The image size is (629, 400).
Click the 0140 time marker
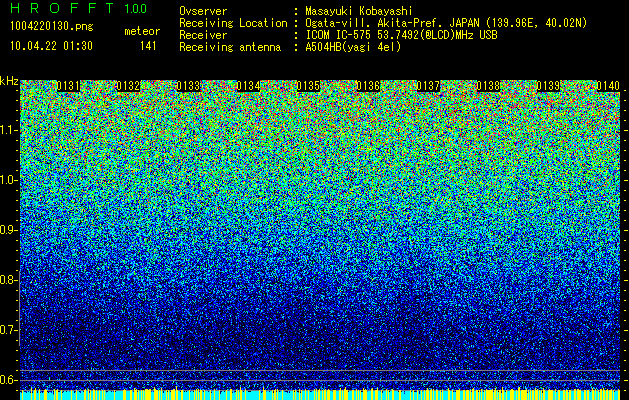[609, 86]
